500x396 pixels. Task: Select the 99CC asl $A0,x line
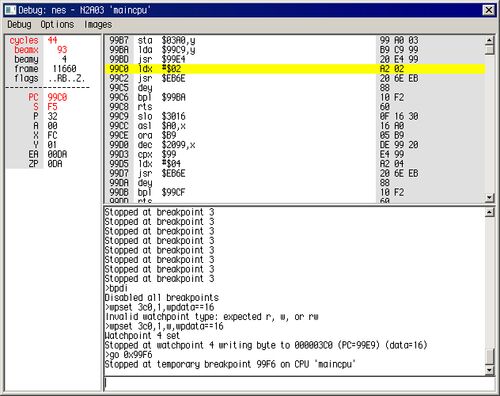(x=295, y=126)
